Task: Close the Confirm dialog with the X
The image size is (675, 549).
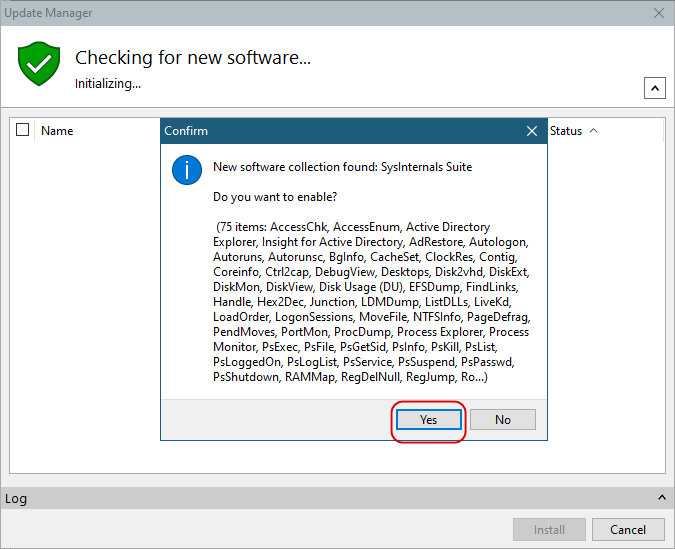Action: (532, 131)
